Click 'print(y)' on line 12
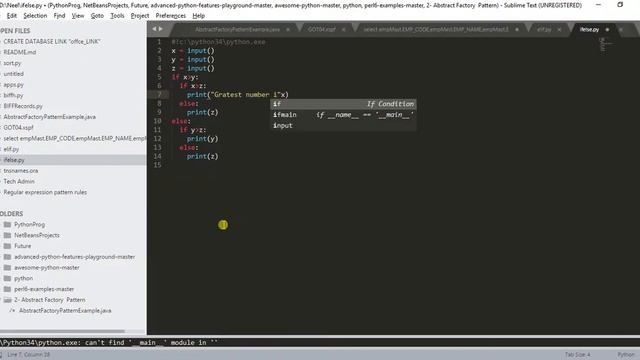 coord(202,139)
